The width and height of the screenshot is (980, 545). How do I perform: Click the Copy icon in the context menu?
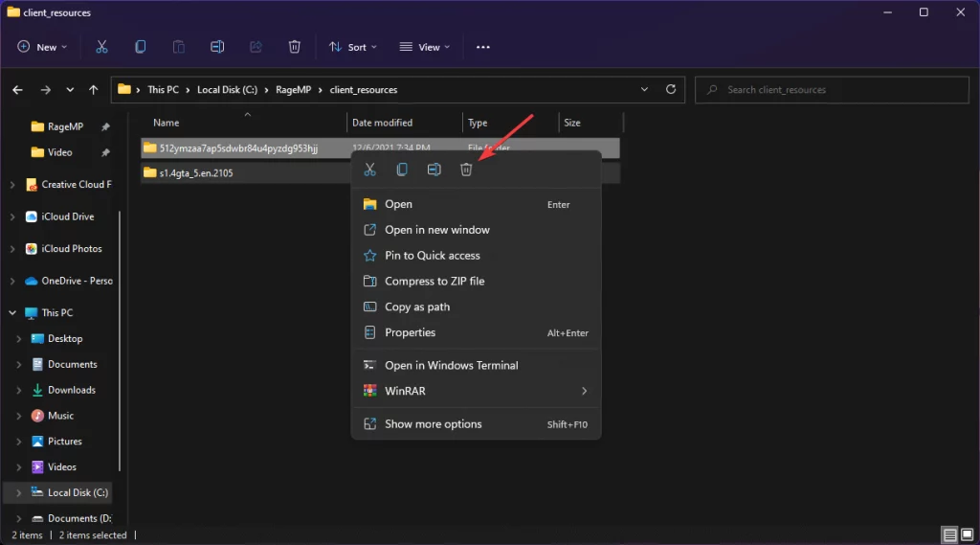tap(402, 170)
